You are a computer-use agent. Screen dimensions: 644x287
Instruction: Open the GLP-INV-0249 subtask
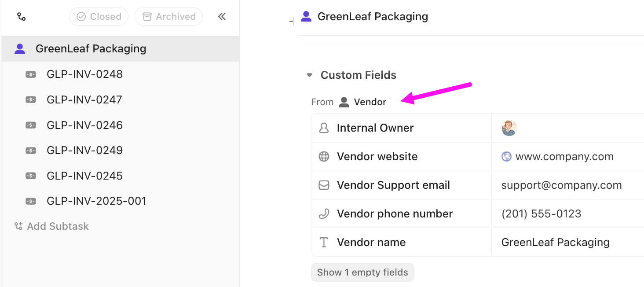pos(84,150)
